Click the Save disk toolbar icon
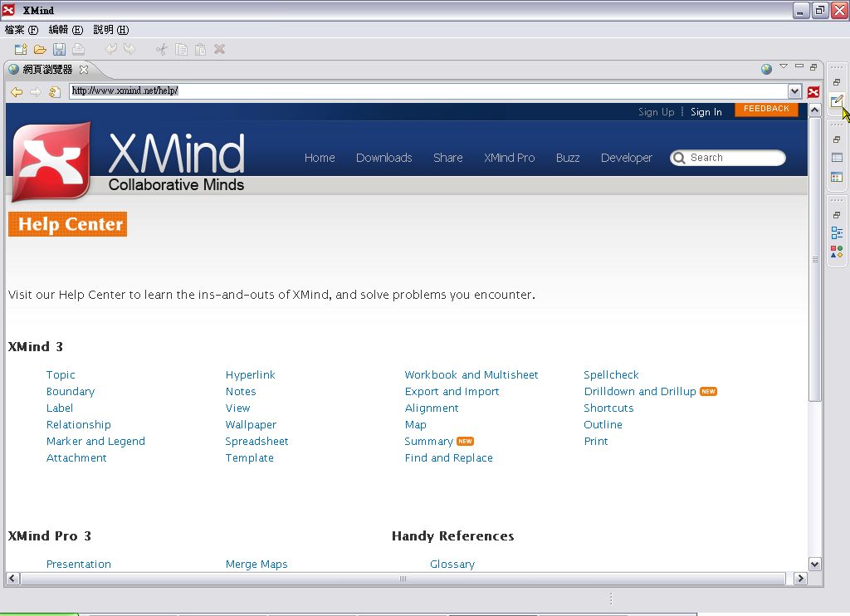The image size is (850, 616). pos(59,49)
